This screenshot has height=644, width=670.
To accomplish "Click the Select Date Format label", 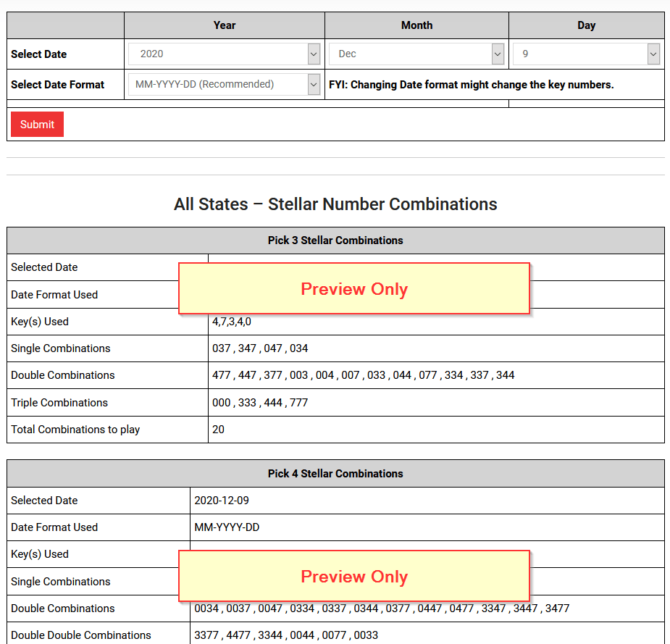I will click(x=58, y=85).
